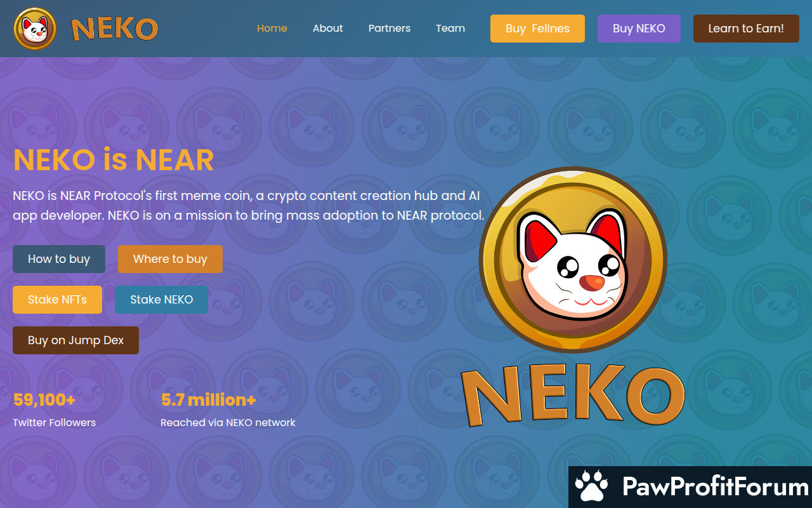Select Team in the navigation bar
Screen dimensions: 812x508
(x=450, y=29)
